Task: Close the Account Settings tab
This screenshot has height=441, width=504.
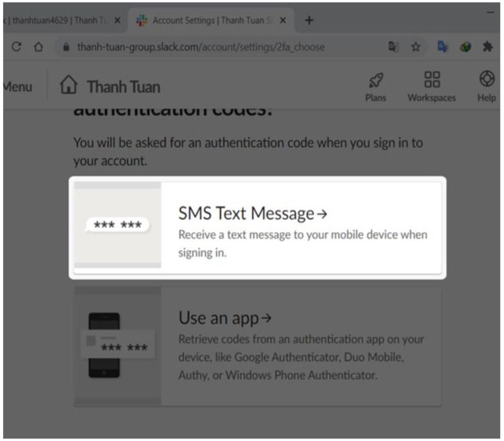Action: click(x=283, y=21)
